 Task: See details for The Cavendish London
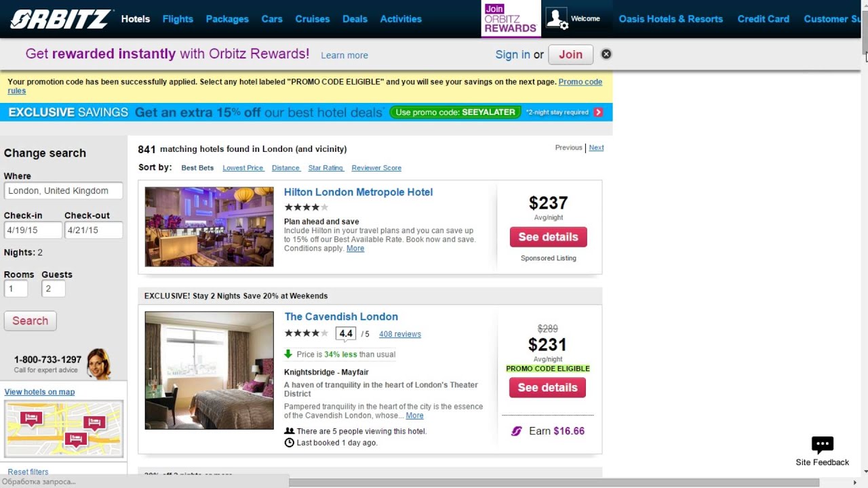[x=547, y=388]
